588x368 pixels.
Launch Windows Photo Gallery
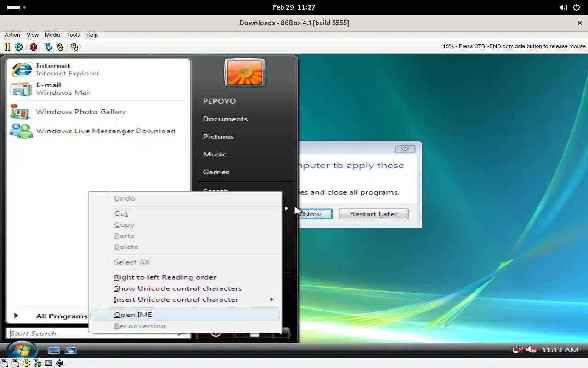99,112
